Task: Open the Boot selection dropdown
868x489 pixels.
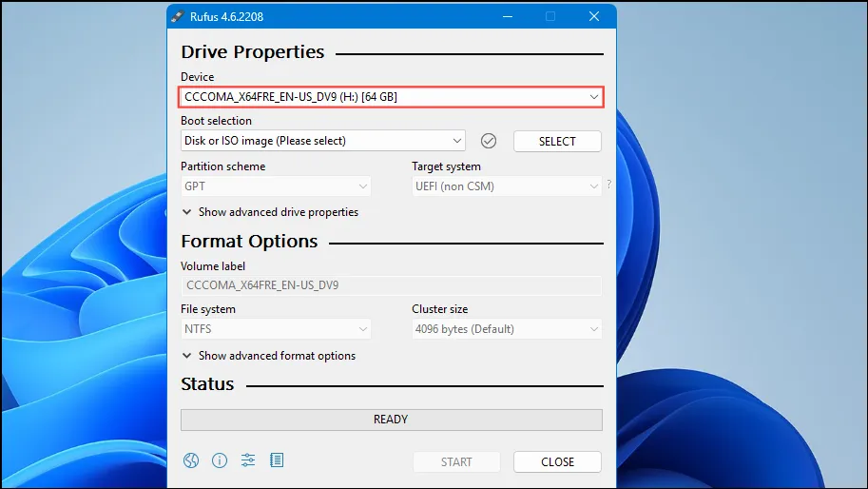Action: 322,141
